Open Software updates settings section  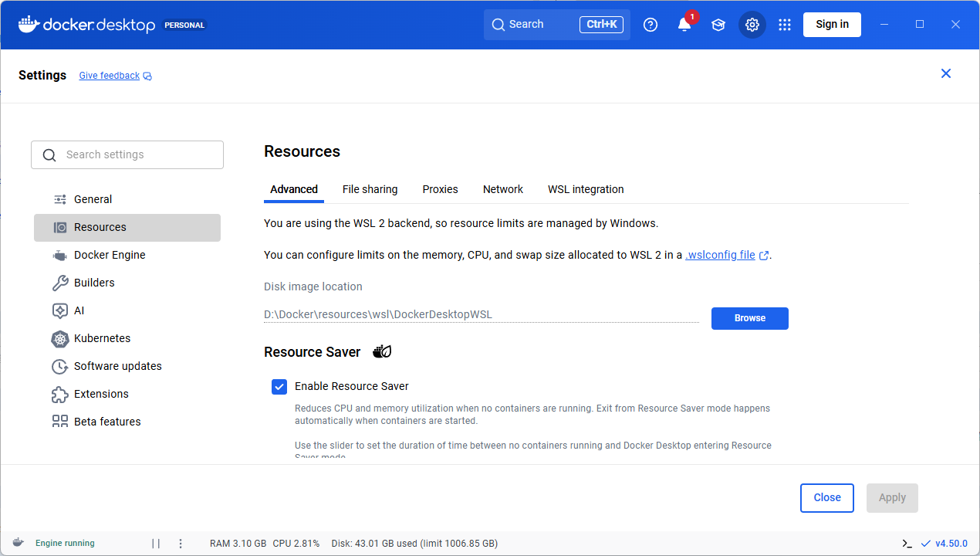[127, 366]
